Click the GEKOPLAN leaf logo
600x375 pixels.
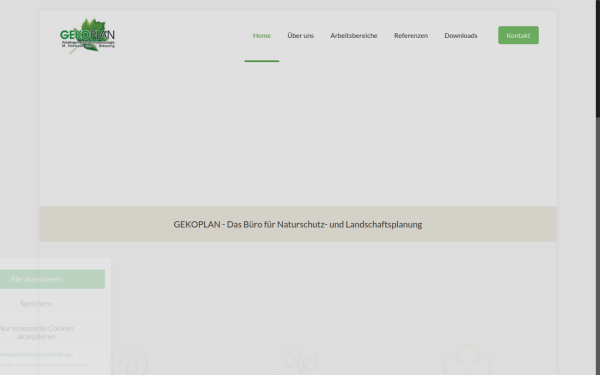click(87, 36)
